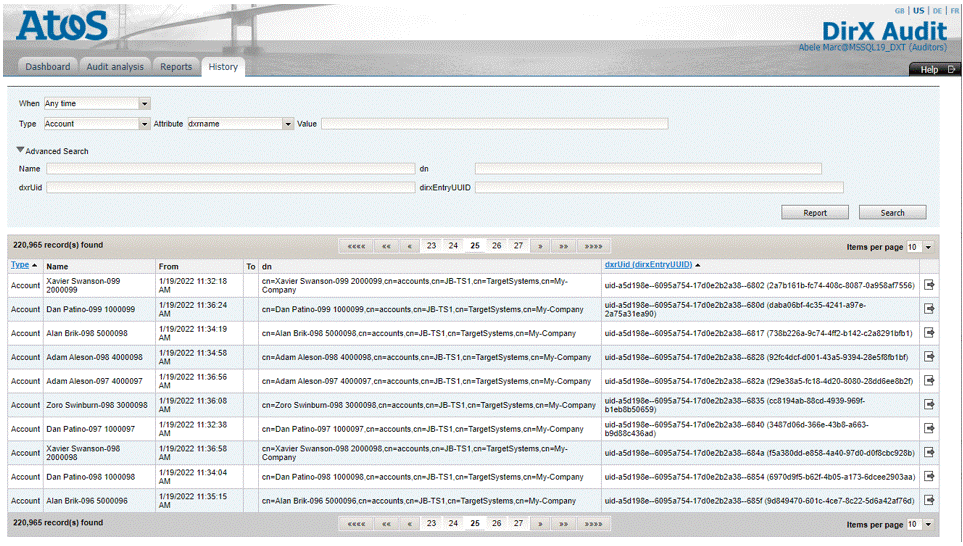
Task: Go to first page in top pager
Action: pyautogui.click(x=356, y=245)
